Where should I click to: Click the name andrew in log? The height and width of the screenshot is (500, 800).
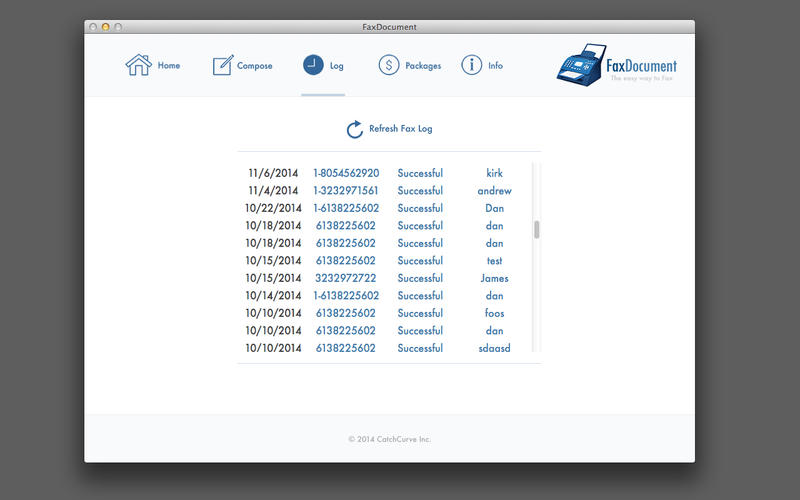pyautogui.click(x=494, y=191)
